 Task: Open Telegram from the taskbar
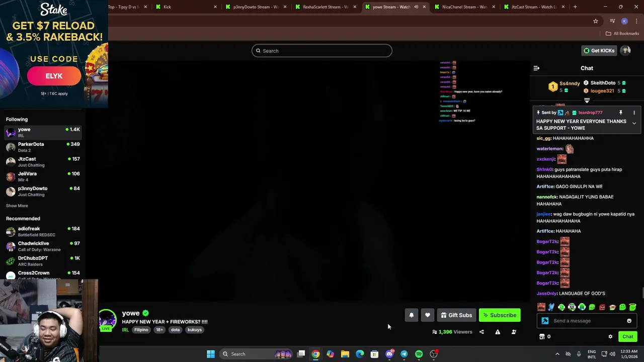404,354
